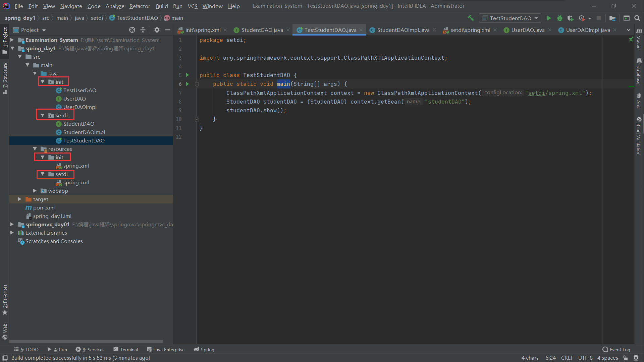This screenshot has height=362, width=644.
Task: Open Project panel settings gear
Action: [x=157, y=30]
